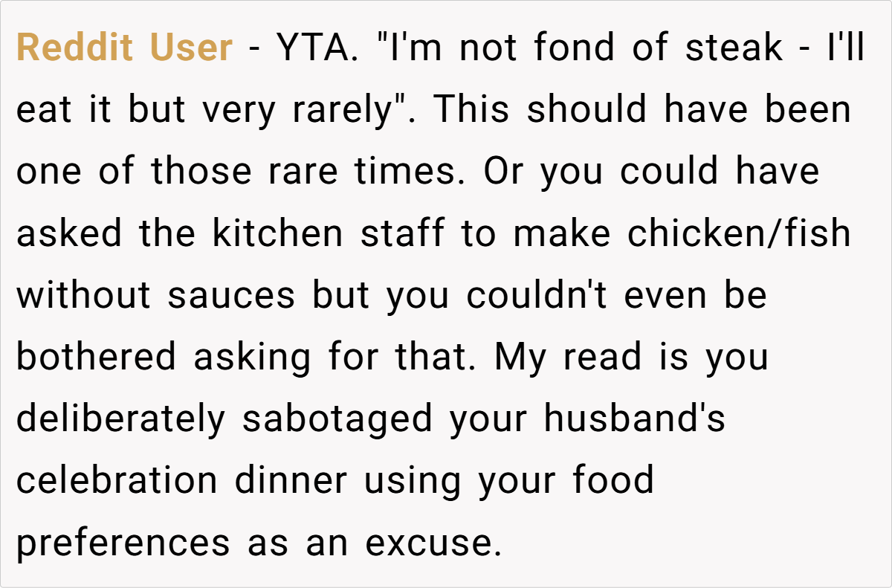Click the word "celebration"
892x588 pixels.
pos(117,480)
